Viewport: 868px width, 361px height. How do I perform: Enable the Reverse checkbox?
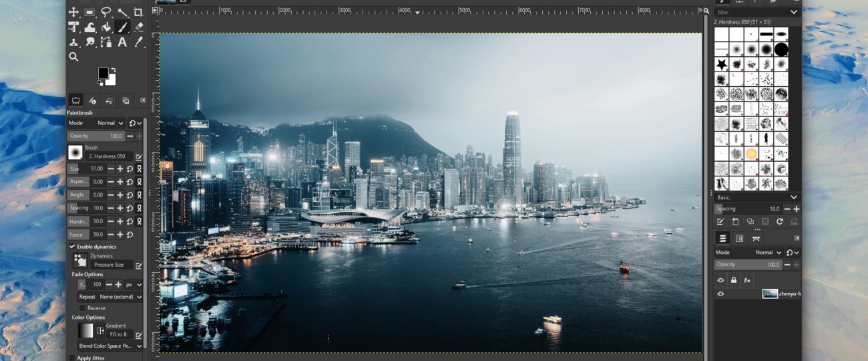(x=81, y=308)
